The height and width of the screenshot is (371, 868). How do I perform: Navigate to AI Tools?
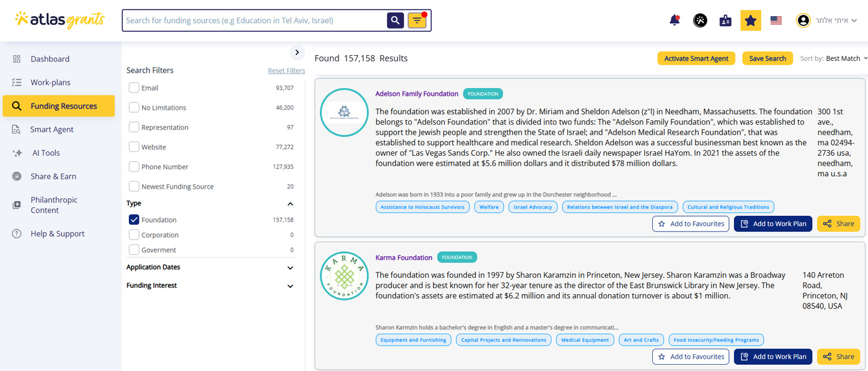click(x=46, y=153)
